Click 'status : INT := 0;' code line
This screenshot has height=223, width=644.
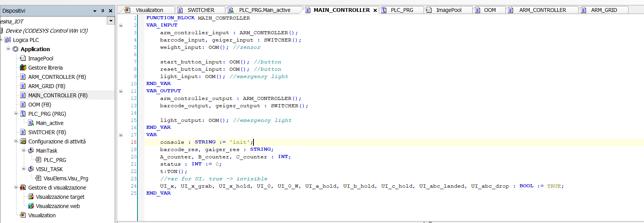coord(191,164)
